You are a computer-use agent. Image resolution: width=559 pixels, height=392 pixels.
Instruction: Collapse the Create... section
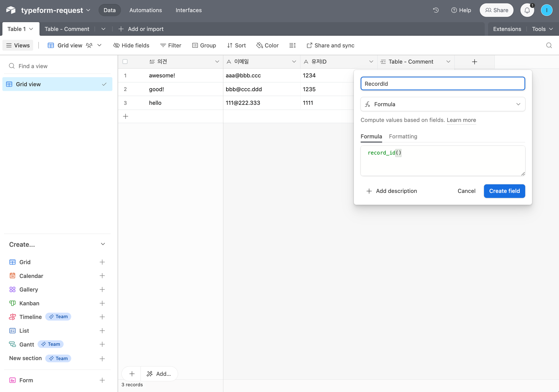103,244
